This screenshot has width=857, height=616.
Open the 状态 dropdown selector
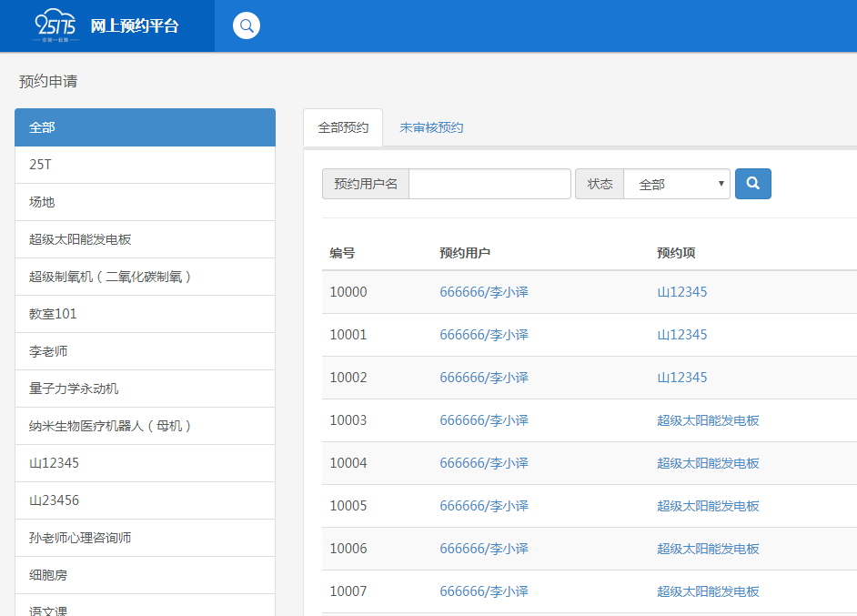[x=676, y=184]
